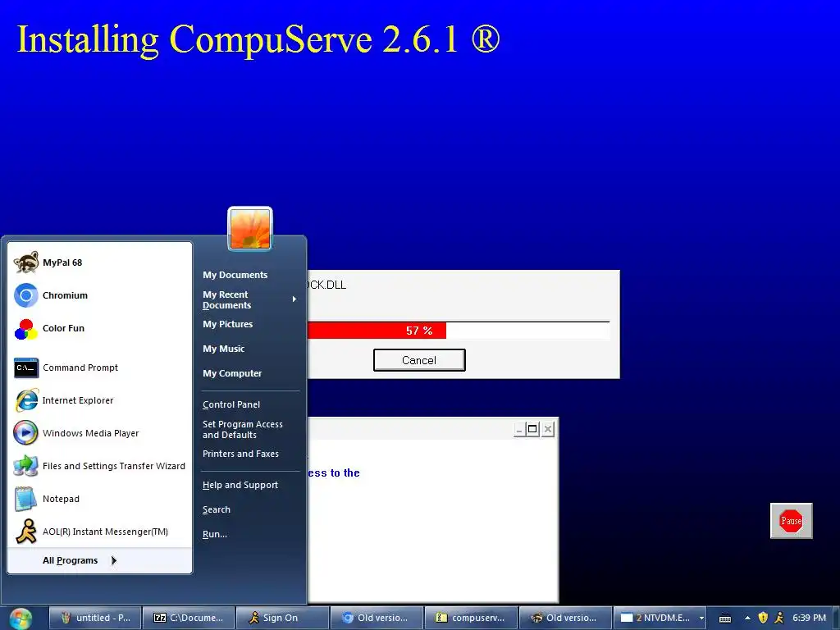This screenshot has height=630, width=840.
Task: Click the 6:39 PM clock
Action: tap(810, 618)
